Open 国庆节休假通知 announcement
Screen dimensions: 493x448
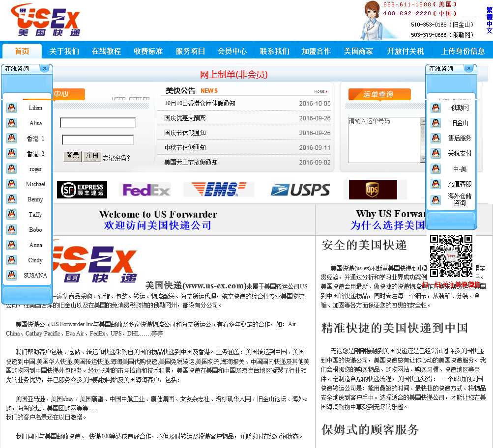point(185,133)
